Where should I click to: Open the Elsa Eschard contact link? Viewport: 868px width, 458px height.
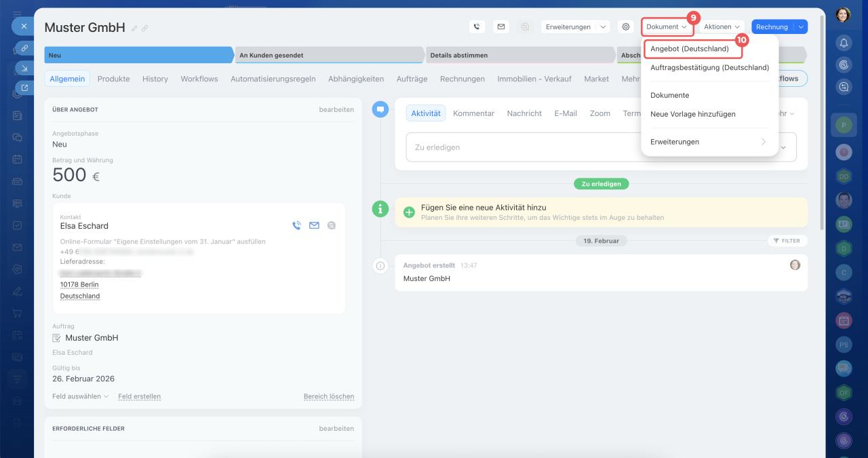[84, 226]
